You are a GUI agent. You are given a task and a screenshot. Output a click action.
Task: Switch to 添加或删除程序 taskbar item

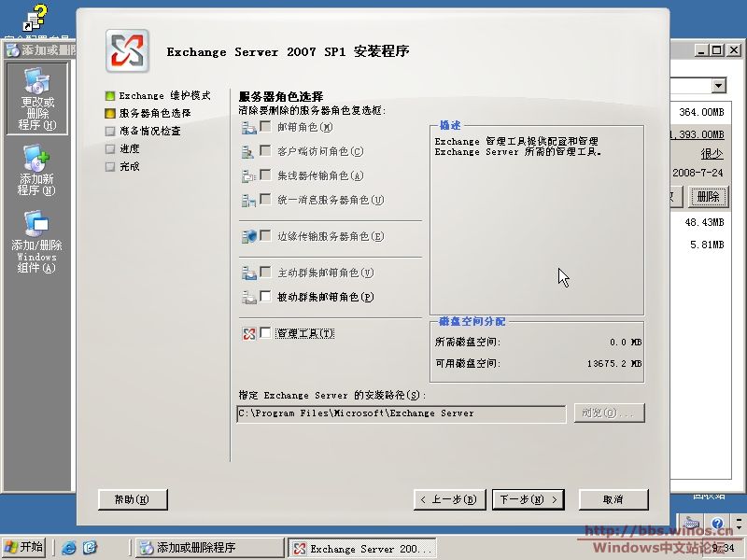point(208,548)
